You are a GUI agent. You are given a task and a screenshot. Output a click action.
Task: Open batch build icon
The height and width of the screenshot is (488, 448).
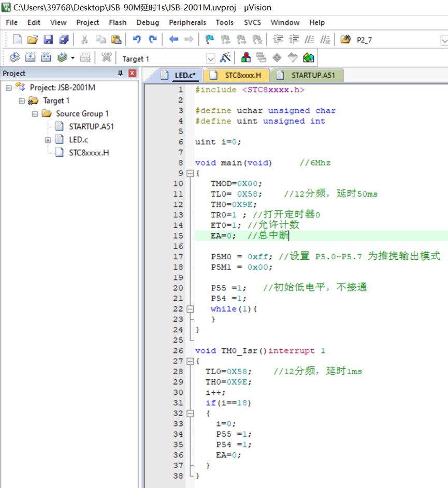click(x=62, y=57)
